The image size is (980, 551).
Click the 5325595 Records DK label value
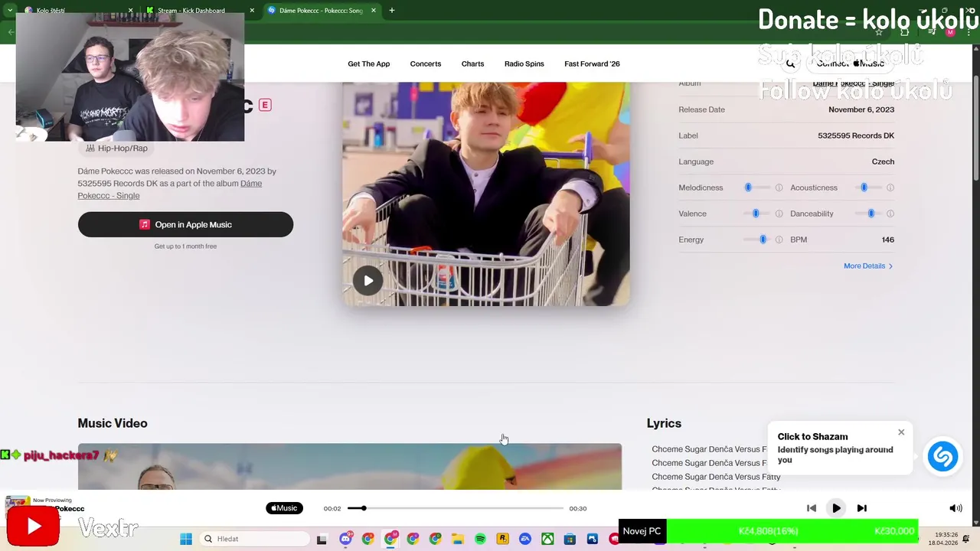(856, 135)
